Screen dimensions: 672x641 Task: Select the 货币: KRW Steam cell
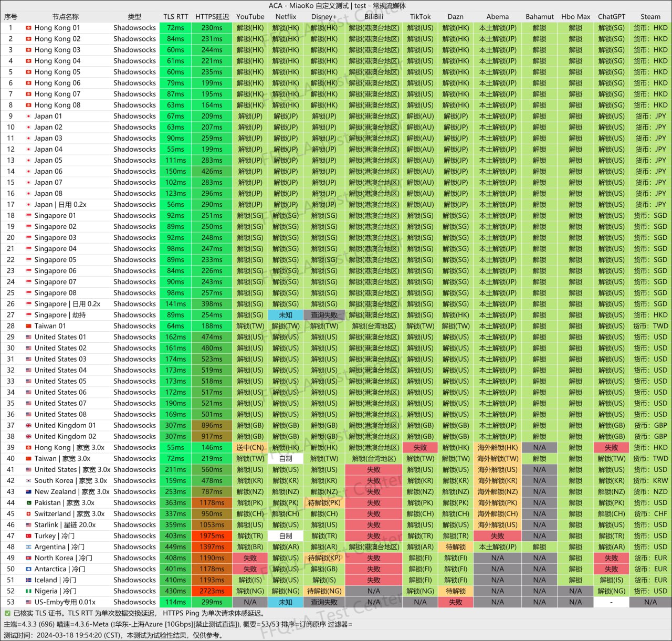point(650,481)
